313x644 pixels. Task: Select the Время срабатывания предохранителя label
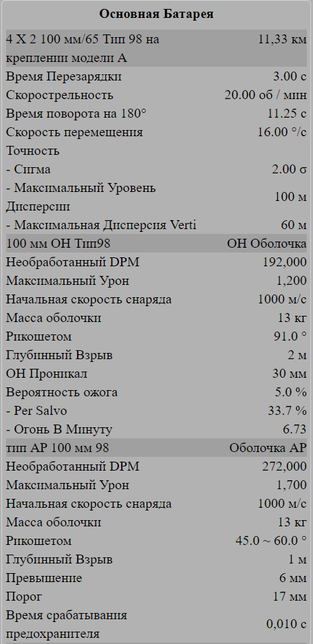[x=67, y=624]
